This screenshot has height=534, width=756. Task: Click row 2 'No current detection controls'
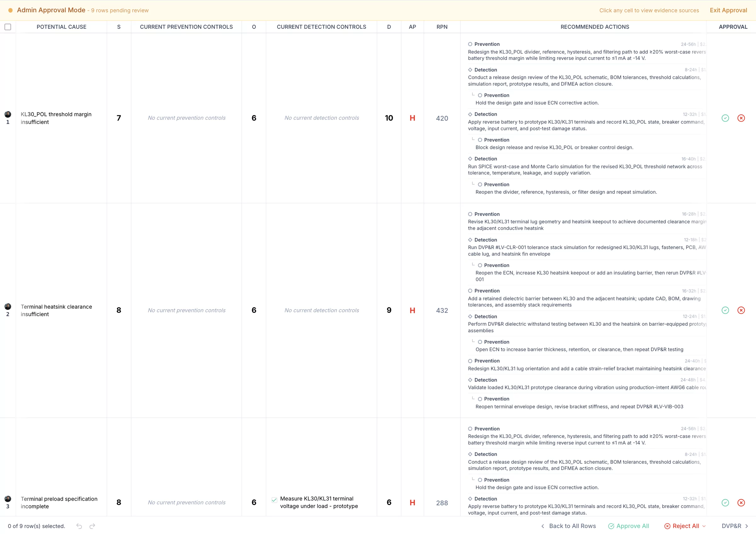tap(321, 310)
